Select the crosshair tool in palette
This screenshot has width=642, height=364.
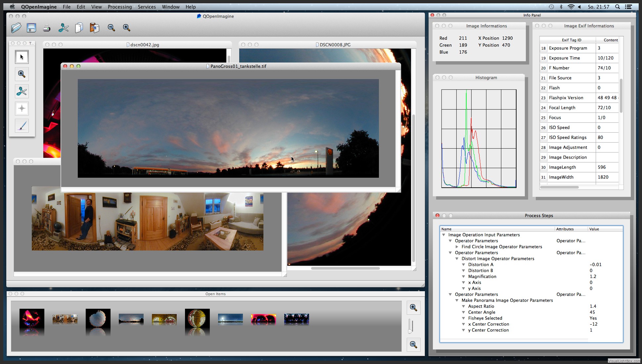(22, 109)
